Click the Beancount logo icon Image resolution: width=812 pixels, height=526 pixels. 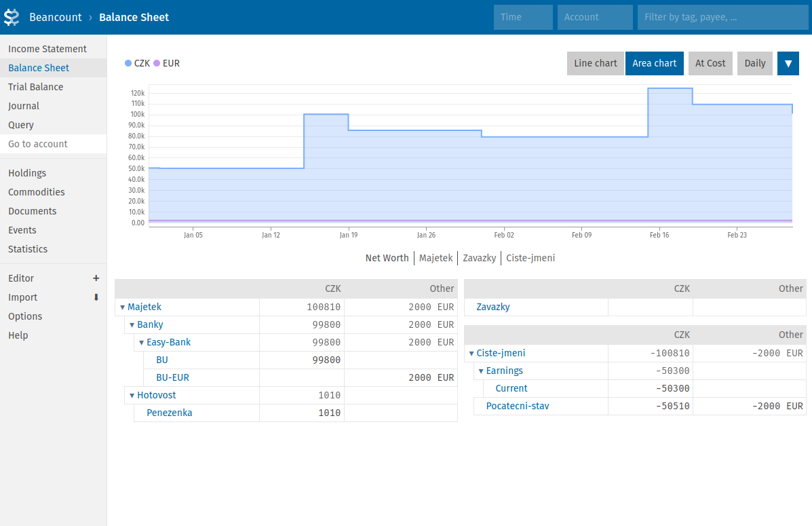click(11, 16)
